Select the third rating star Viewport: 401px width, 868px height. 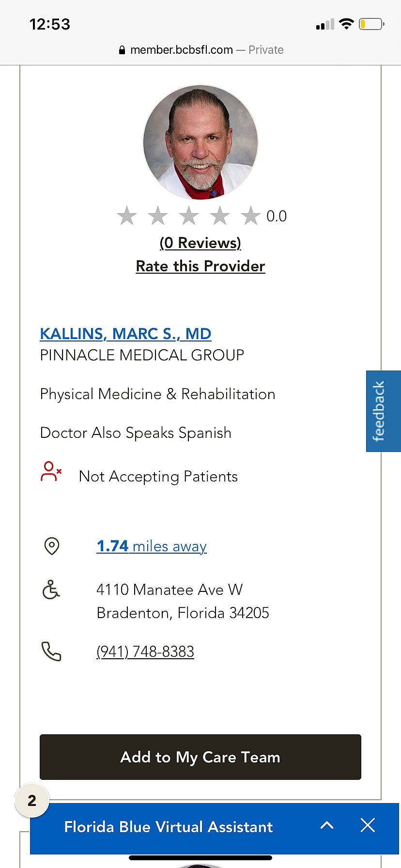click(x=189, y=216)
